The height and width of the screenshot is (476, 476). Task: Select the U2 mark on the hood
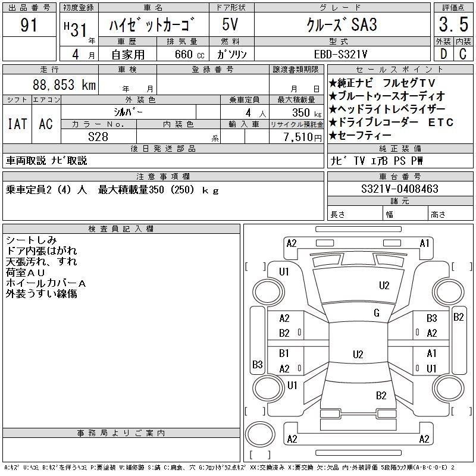(x=384, y=286)
